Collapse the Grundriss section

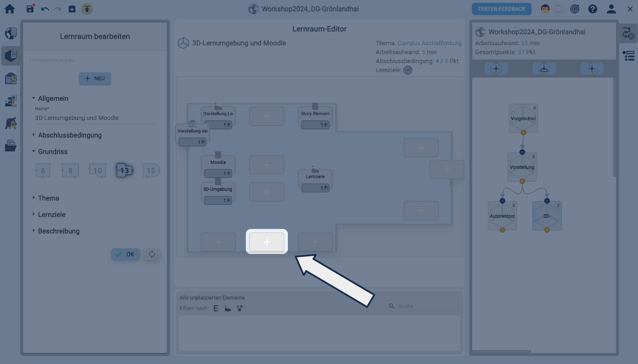tap(53, 152)
